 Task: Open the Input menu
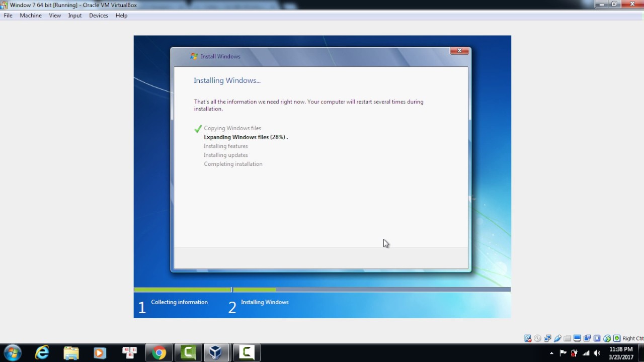75,16
